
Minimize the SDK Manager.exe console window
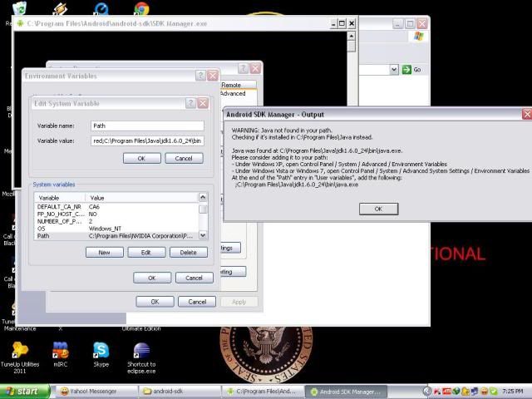coord(333,23)
